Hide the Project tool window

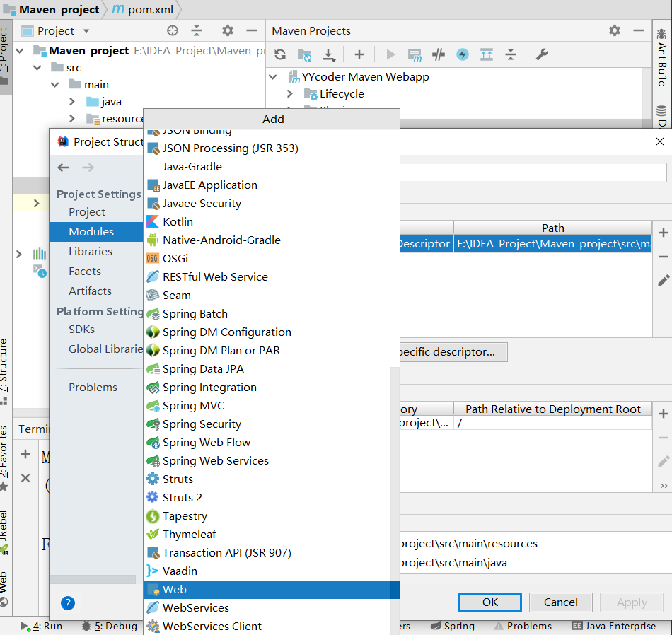tap(252, 30)
